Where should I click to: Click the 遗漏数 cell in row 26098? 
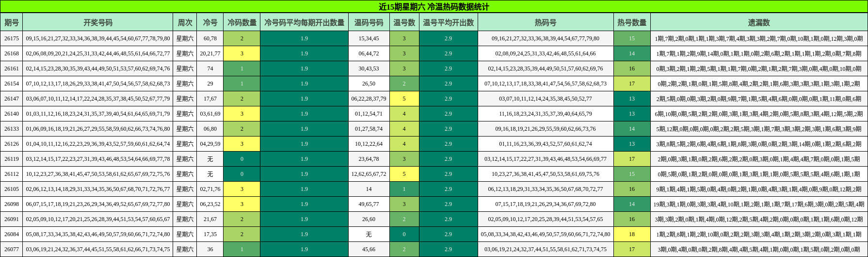[x=759, y=204]
